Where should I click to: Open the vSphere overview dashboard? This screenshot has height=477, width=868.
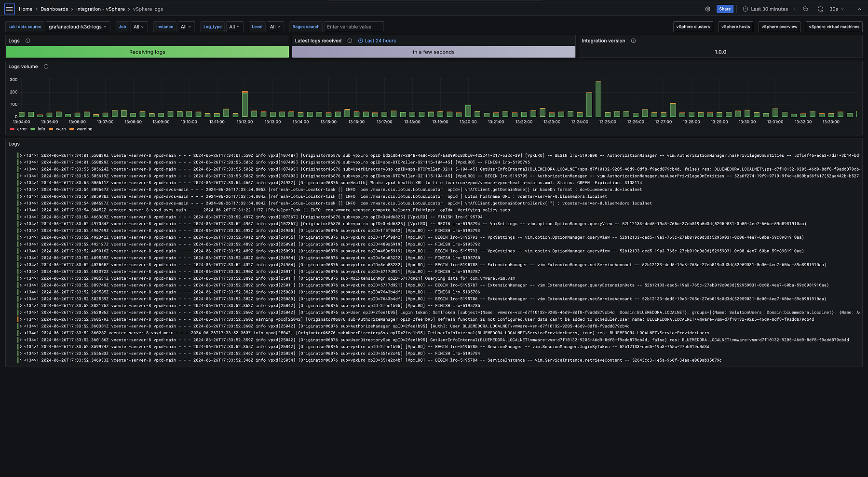(779, 27)
